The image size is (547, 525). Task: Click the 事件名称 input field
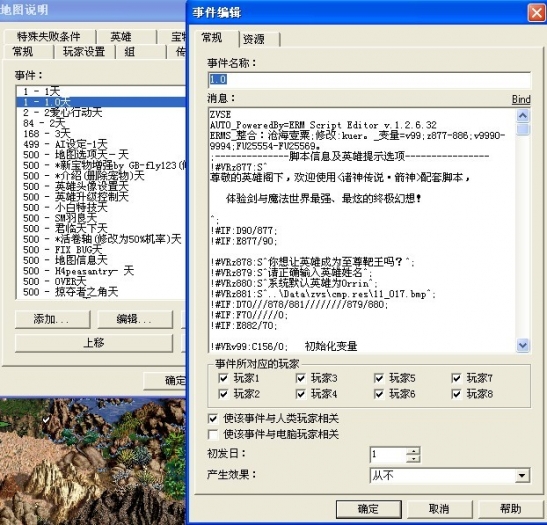tap(369, 80)
